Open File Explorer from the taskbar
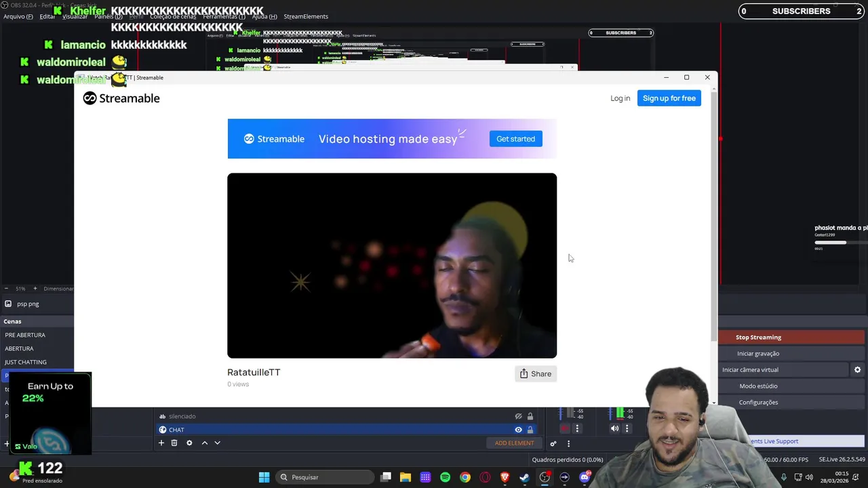The height and width of the screenshot is (488, 868). point(406,477)
